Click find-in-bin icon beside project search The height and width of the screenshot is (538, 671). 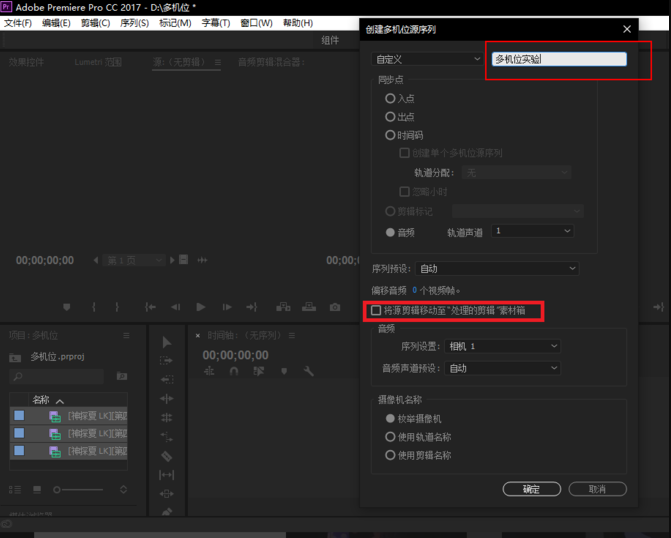122,376
